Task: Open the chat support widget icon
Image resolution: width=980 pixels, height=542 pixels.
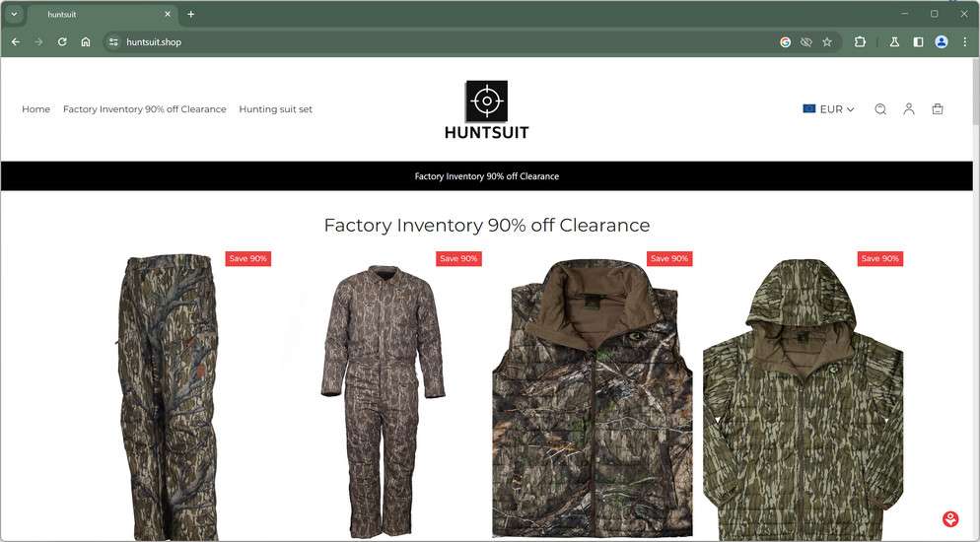Action: [x=950, y=519]
